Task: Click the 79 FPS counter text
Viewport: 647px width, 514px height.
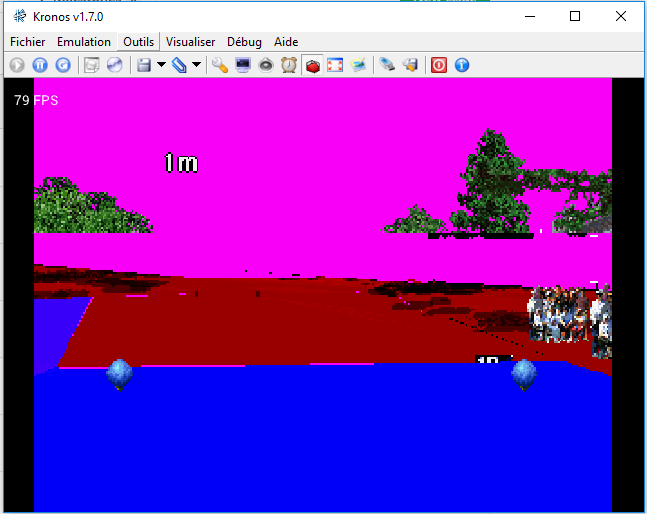Action: (36, 100)
